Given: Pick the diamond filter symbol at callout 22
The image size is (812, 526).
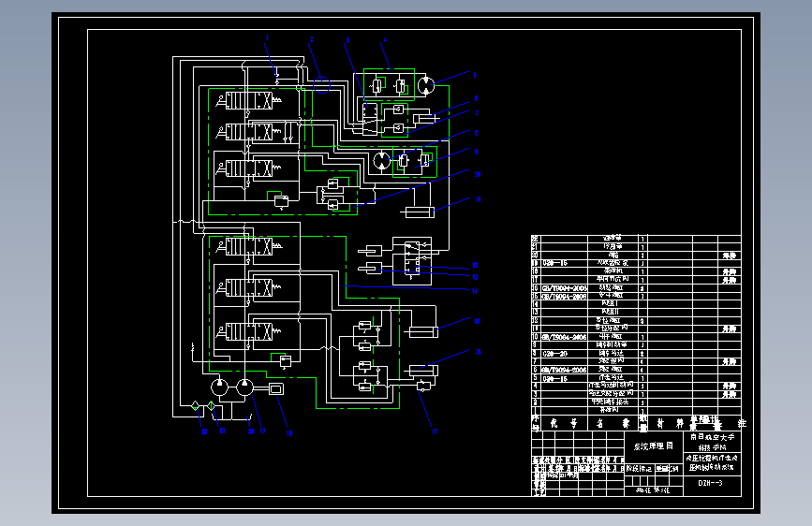Looking at the screenshot, I should 195,406.
